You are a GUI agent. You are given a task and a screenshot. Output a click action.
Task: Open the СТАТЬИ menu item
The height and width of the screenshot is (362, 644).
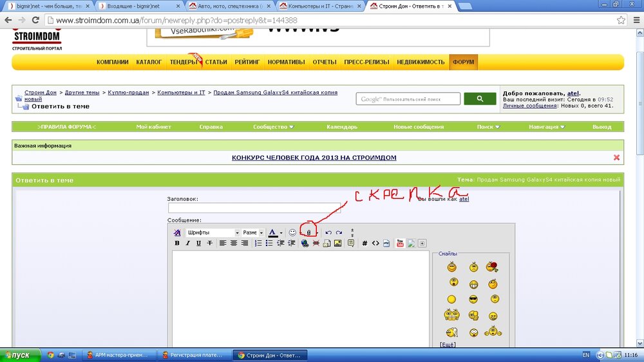point(216,62)
